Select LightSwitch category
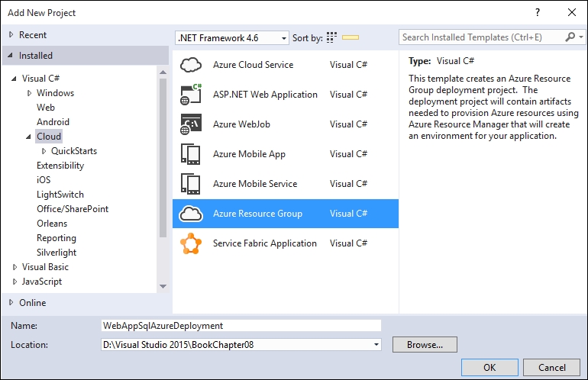 click(x=60, y=195)
